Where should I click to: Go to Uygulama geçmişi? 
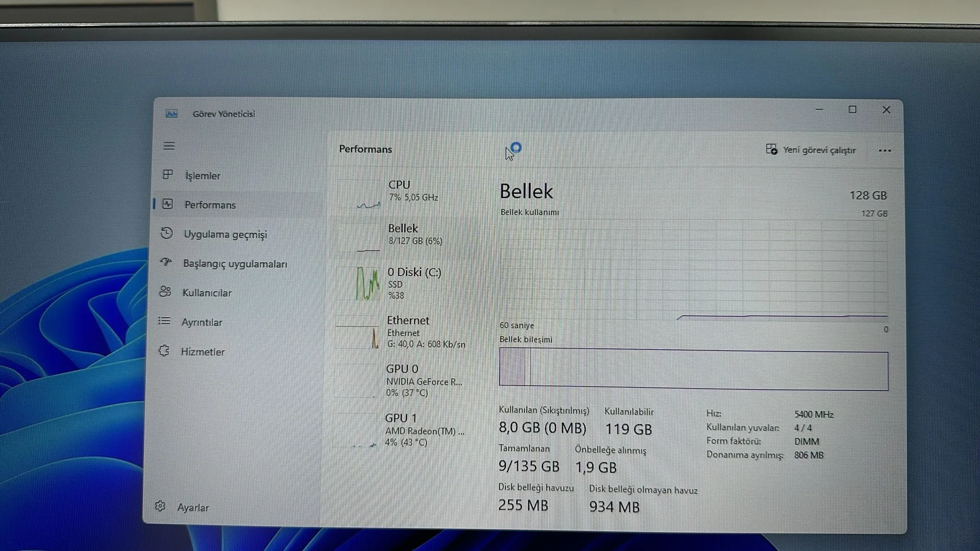click(x=237, y=234)
